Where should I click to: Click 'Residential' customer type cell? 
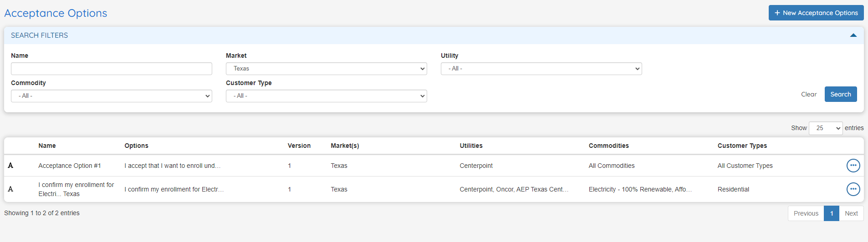click(733, 189)
